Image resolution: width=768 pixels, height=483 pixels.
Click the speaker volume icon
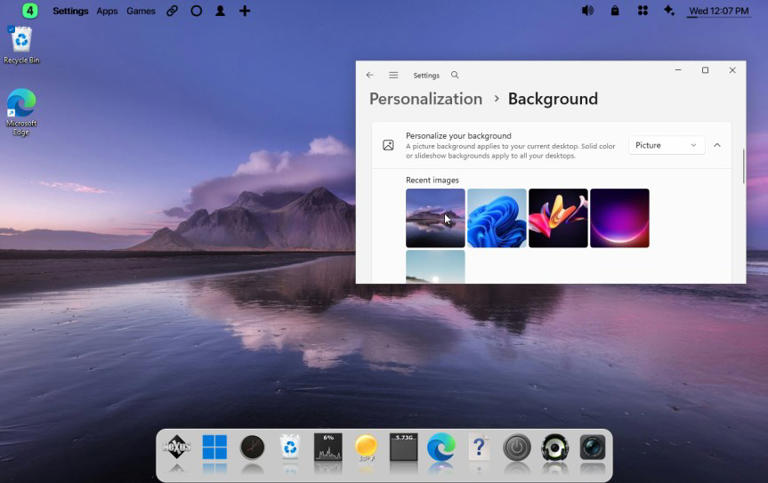[588, 10]
